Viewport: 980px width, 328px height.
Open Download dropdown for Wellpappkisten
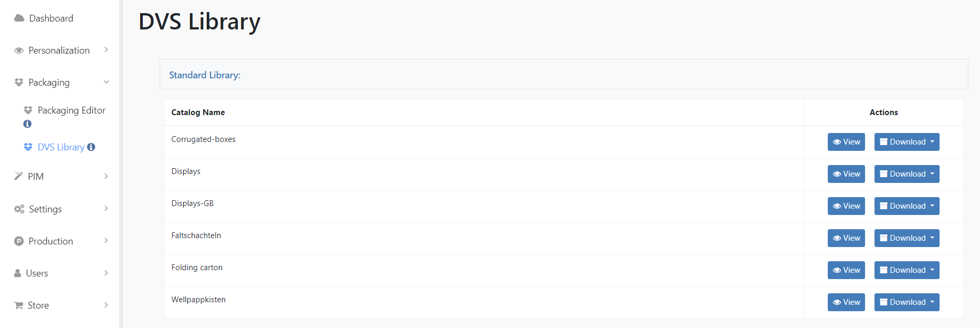pos(907,302)
